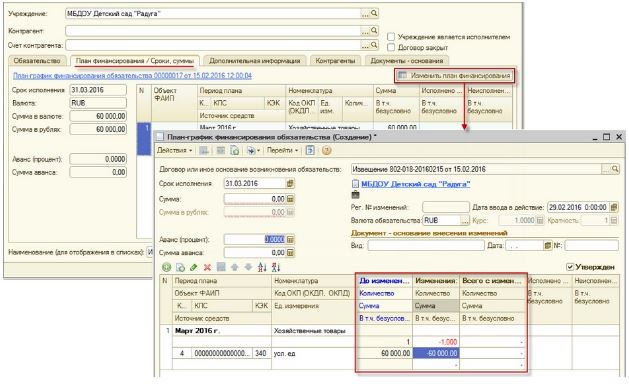This screenshot has height=384, width=629.
Task: Select the Март 2016 г. period row
Action: pos(222,331)
